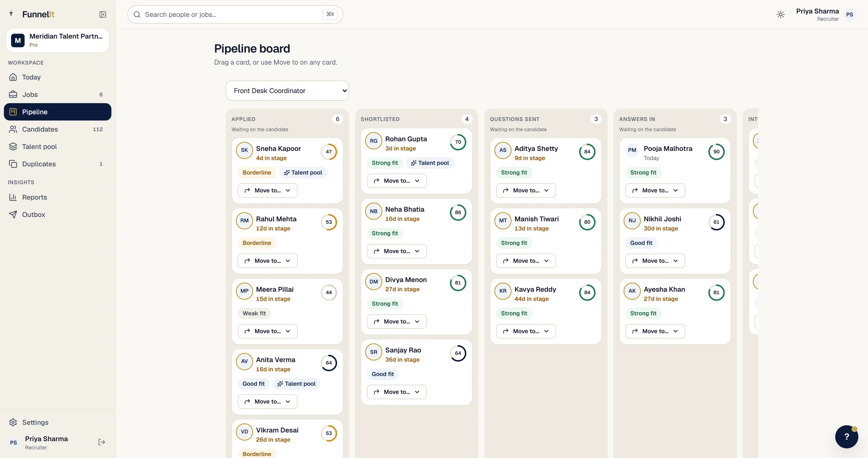Click the search magnifier icon

(137, 15)
